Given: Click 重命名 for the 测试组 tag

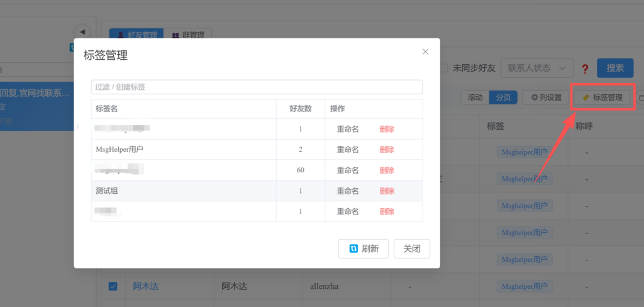Looking at the screenshot, I should tap(347, 191).
